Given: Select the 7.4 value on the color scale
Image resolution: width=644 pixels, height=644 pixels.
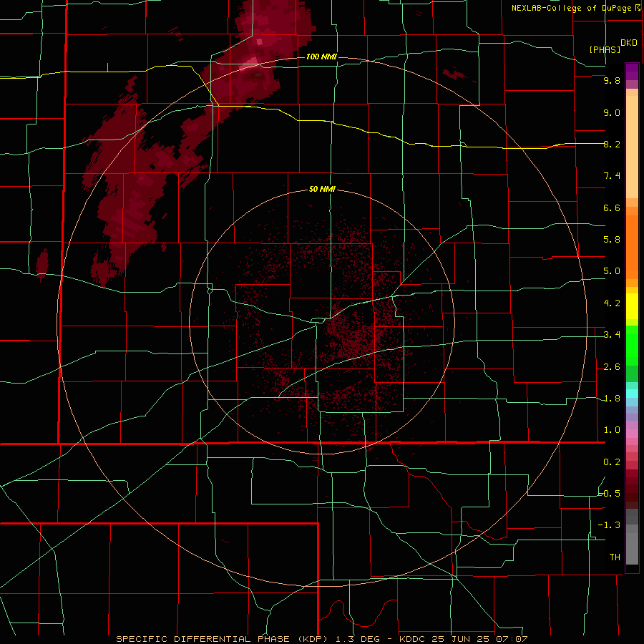Looking at the screenshot, I should [x=612, y=176].
